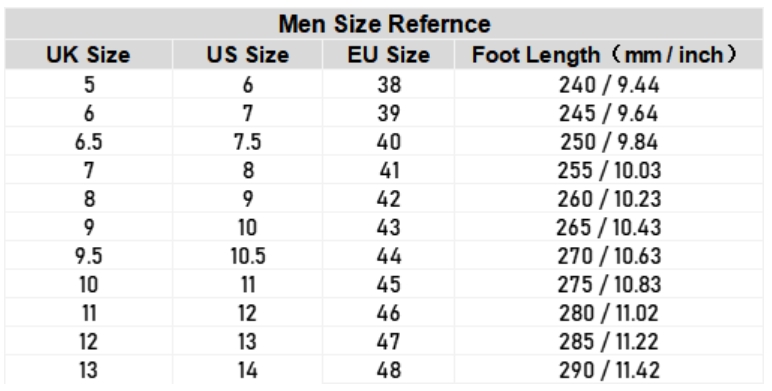Image resolution: width=772 pixels, height=391 pixels.
Task: Click the EU size 43 cell
Action: point(388,228)
